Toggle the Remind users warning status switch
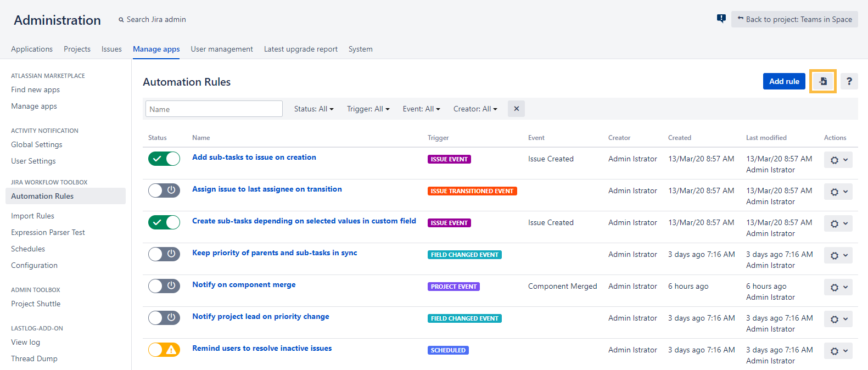The height and width of the screenshot is (370, 868). tap(164, 350)
